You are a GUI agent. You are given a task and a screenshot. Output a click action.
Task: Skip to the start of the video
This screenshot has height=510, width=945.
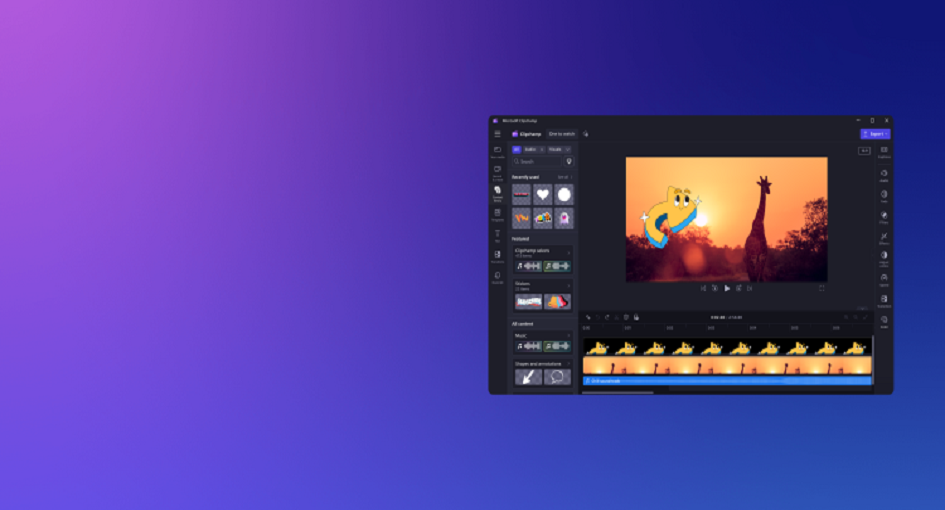(703, 288)
